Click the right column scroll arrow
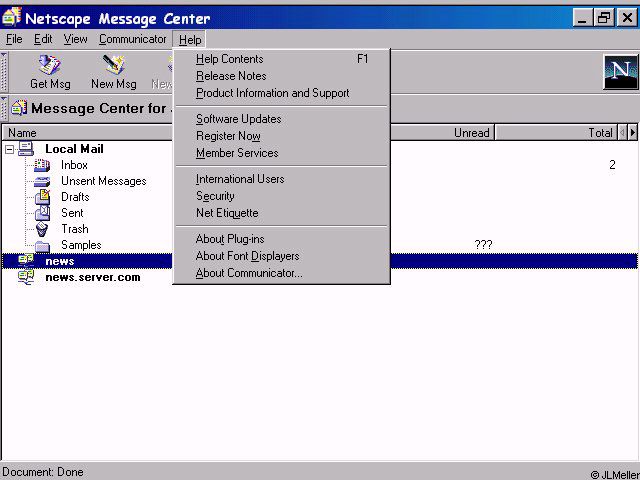The image size is (640, 480). point(633,132)
